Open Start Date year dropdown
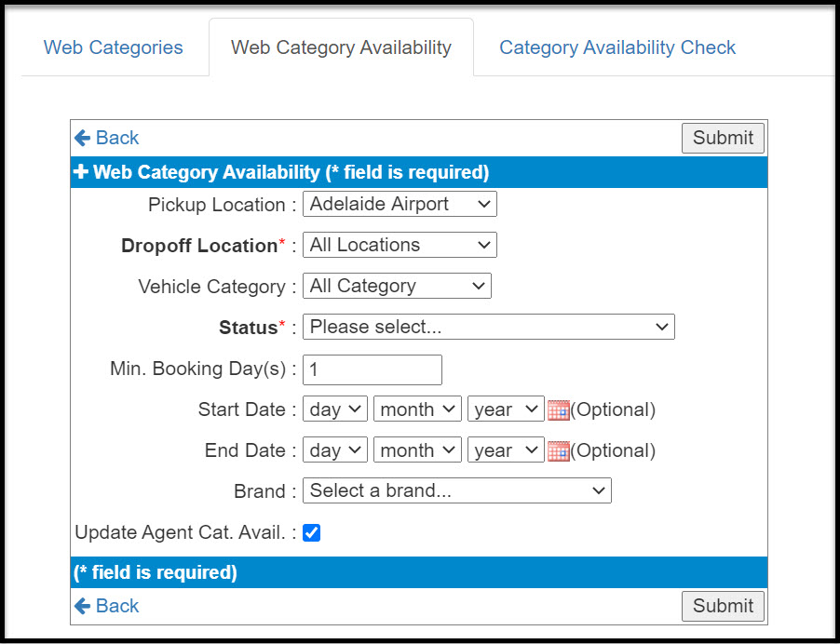Image resolution: width=840 pixels, height=644 pixels. click(506, 409)
